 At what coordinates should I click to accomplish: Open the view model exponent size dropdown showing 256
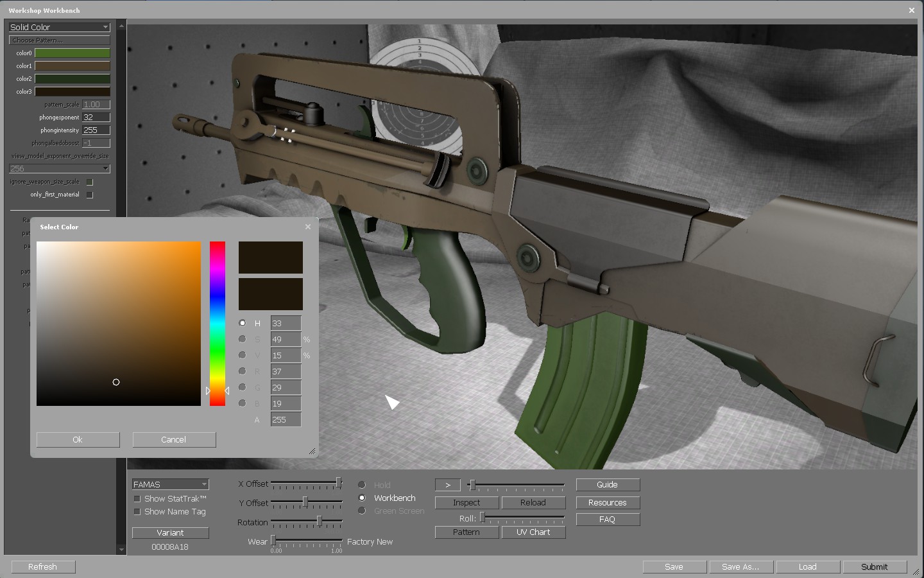click(60, 168)
